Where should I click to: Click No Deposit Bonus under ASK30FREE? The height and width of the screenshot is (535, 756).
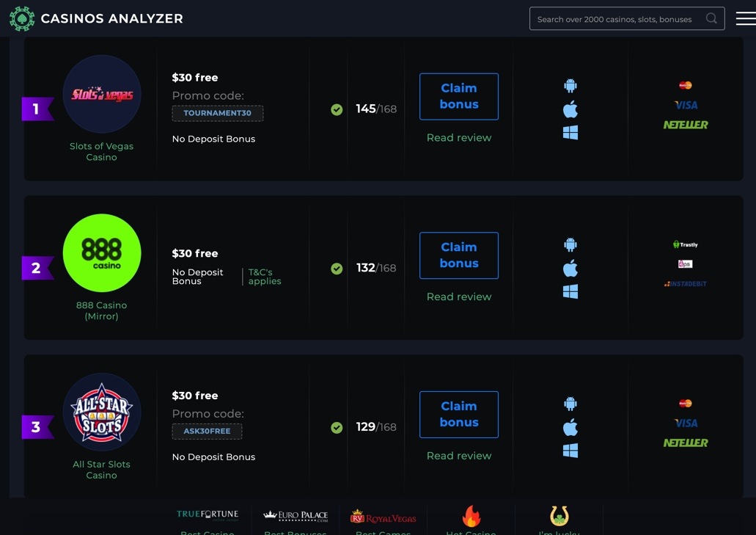click(213, 457)
